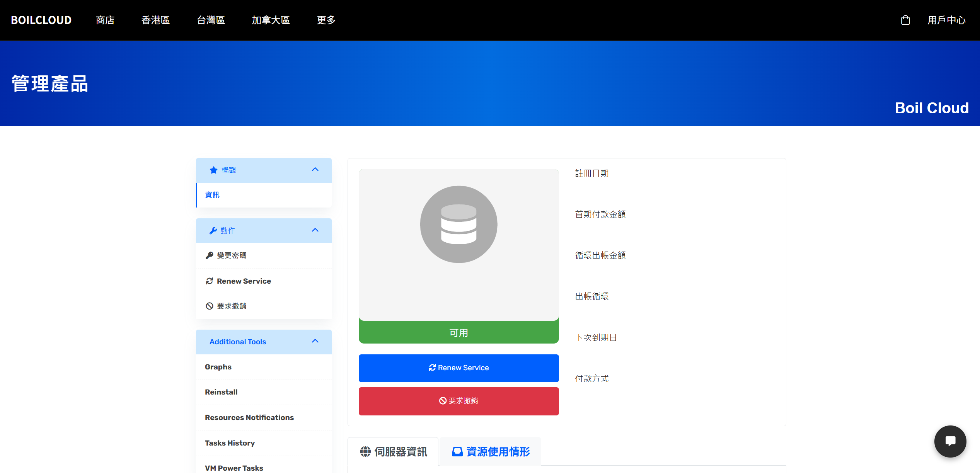Viewport: 980px width, 473px height.
Task: Click the refresh icon beside sidebar Renew Service
Action: click(x=210, y=281)
